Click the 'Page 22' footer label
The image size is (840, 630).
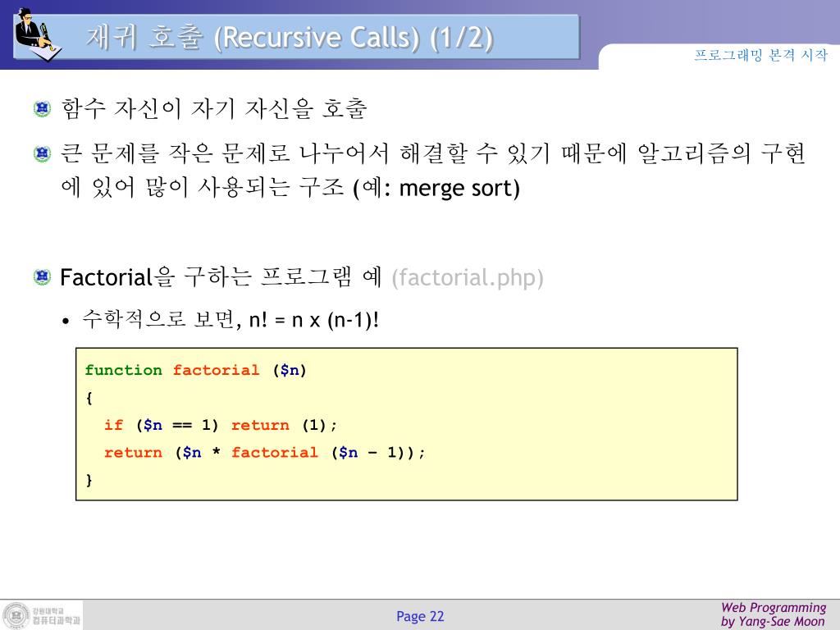pos(420,617)
